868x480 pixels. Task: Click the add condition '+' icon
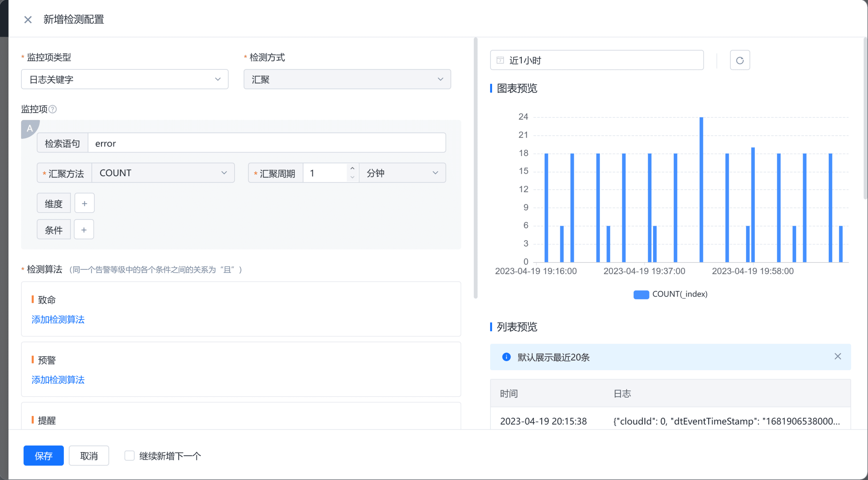(x=84, y=229)
